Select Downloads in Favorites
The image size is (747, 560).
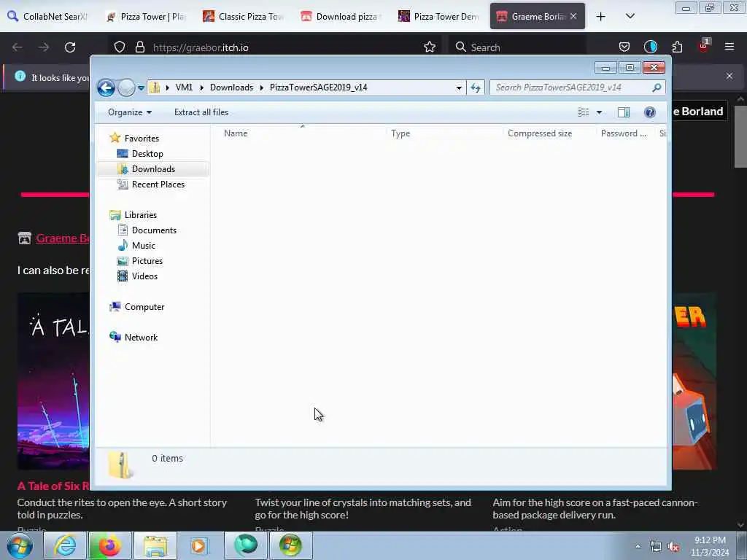(153, 169)
